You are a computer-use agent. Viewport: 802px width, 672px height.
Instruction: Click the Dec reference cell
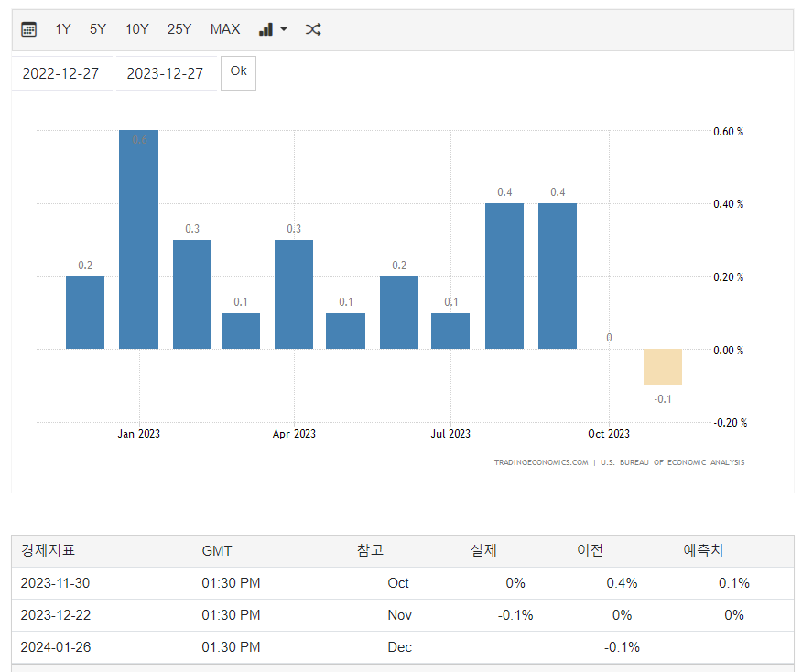(x=399, y=647)
